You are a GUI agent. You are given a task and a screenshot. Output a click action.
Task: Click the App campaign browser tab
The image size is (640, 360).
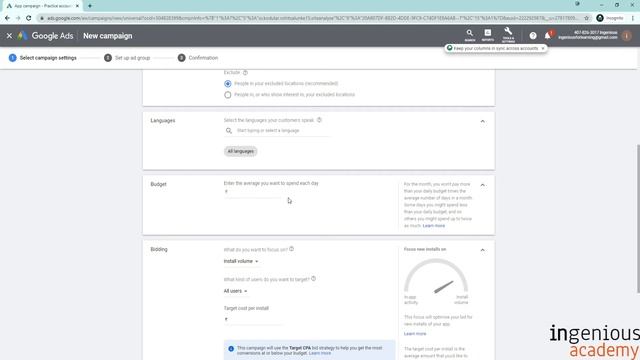coord(42,6)
